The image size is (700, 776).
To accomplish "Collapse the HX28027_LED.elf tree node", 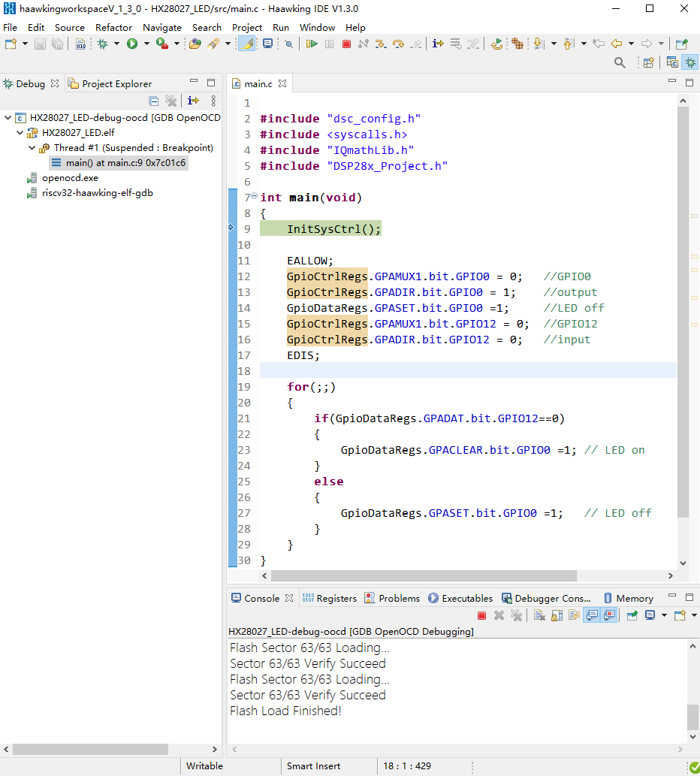I will pyautogui.click(x=20, y=133).
